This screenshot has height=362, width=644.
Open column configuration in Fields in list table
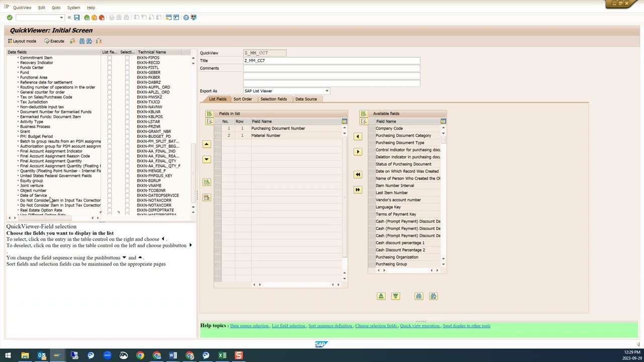pos(344,121)
